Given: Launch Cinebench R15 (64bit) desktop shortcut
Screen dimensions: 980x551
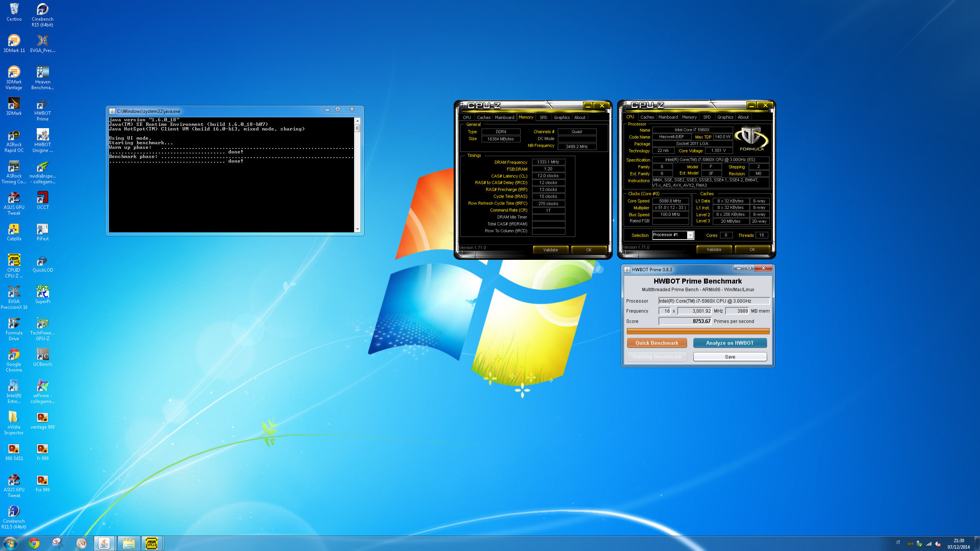Looking at the screenshot, I should [42, 15].
